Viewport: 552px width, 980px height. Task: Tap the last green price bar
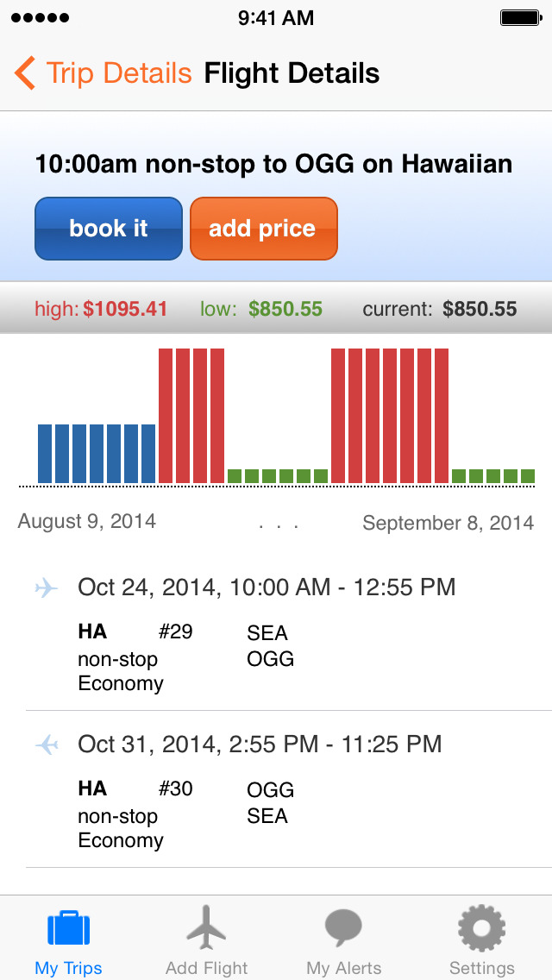pyautogui.click(x=528, y=476)
